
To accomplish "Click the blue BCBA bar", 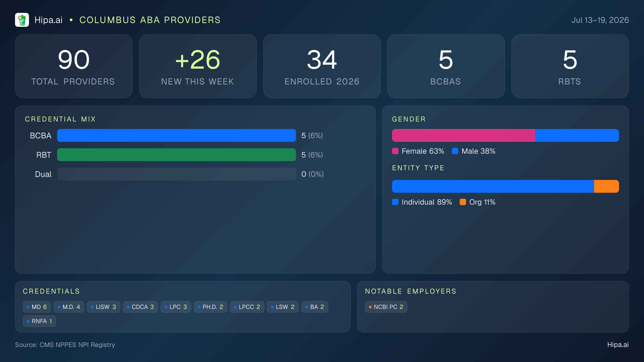I will 177,135.
